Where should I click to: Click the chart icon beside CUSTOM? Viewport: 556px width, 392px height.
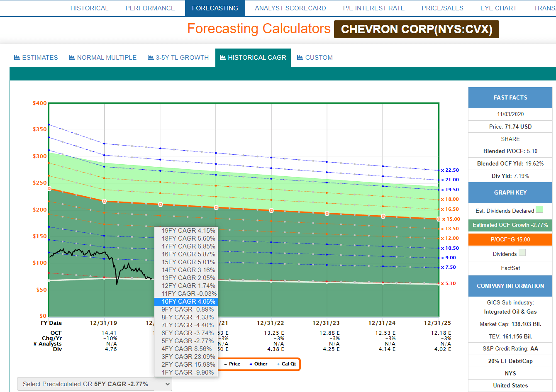pyautogui.click(x=300, y=57)
